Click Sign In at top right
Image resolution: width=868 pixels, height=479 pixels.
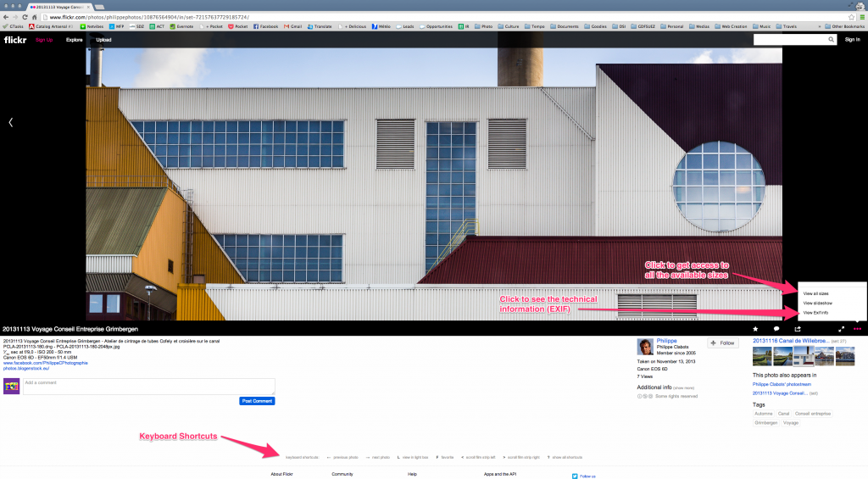click(852, 39)
